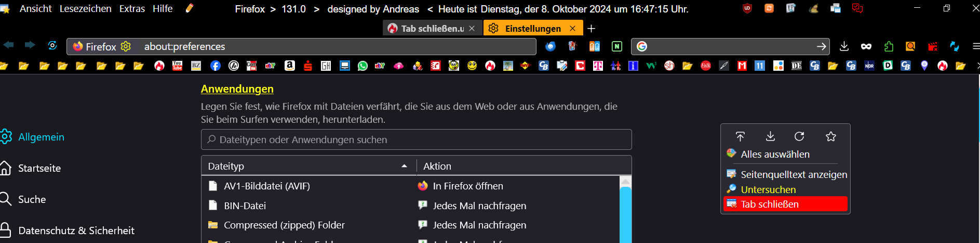Click the Facebook bookmark icon
The image size is (980, 243).
point(215,66)
